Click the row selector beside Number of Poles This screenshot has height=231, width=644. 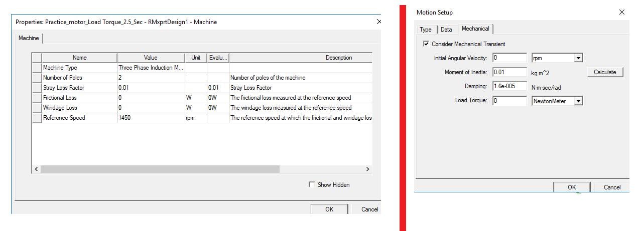(37, 78)
